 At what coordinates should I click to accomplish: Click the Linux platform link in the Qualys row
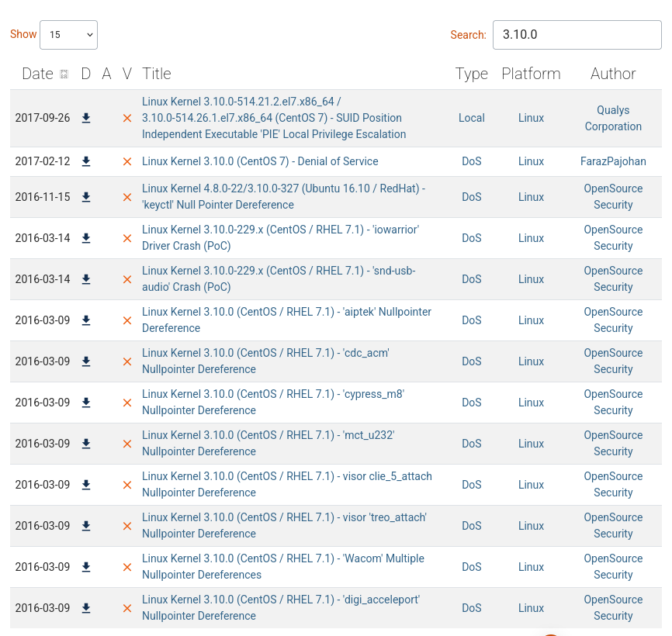pyautogui.click(x=531, y=118)
